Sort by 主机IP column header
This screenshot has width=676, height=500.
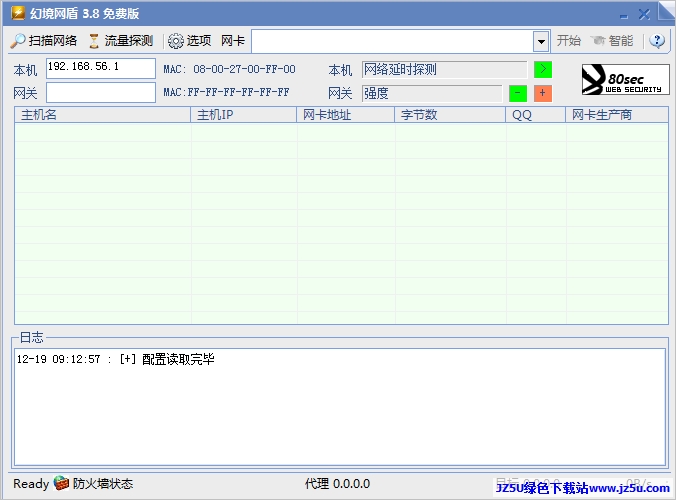(244, 115)
